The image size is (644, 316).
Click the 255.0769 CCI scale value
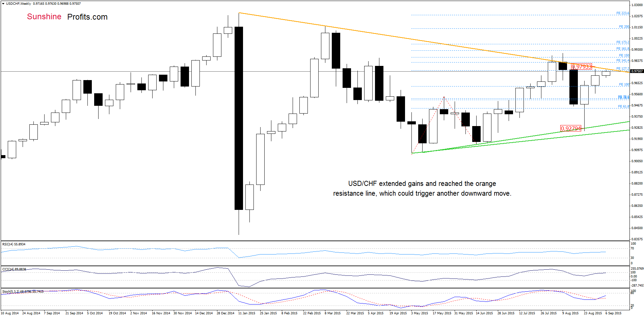(x=637, y=269)
